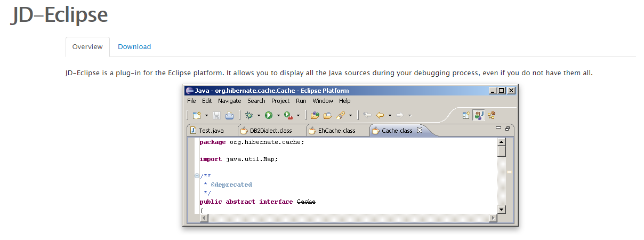Image resolution: width=644 pixels, height=240 pixels.
Task: Open the Project menu
Action: [x=280, y=101]
